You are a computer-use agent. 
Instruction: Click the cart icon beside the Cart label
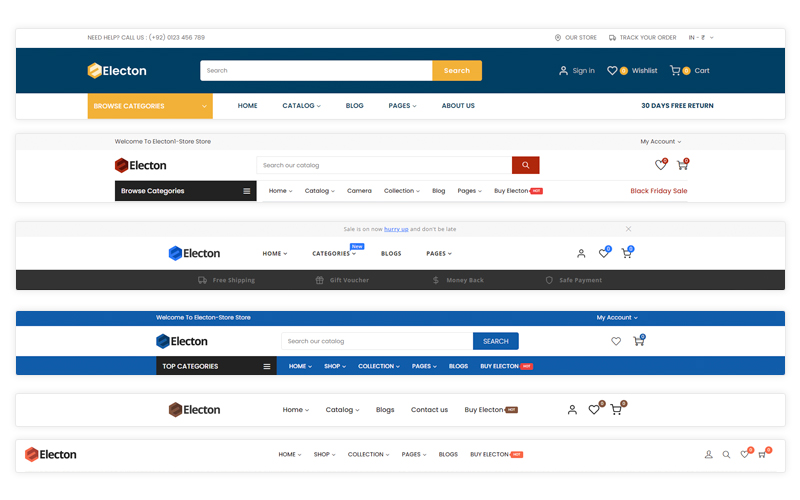(675, 71)
